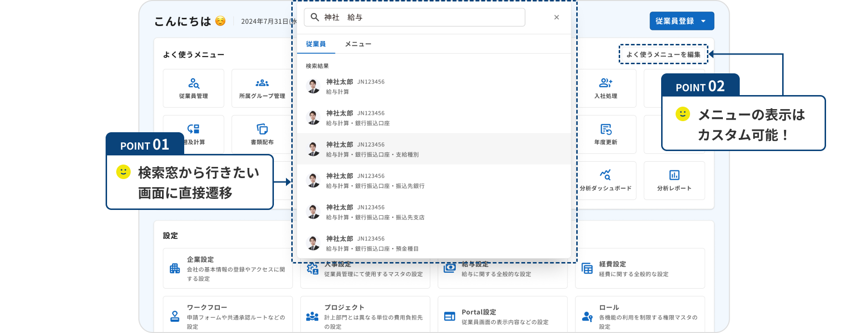Click the Portal設定 icon
The image size is (868, 333).
click(449, 316)
